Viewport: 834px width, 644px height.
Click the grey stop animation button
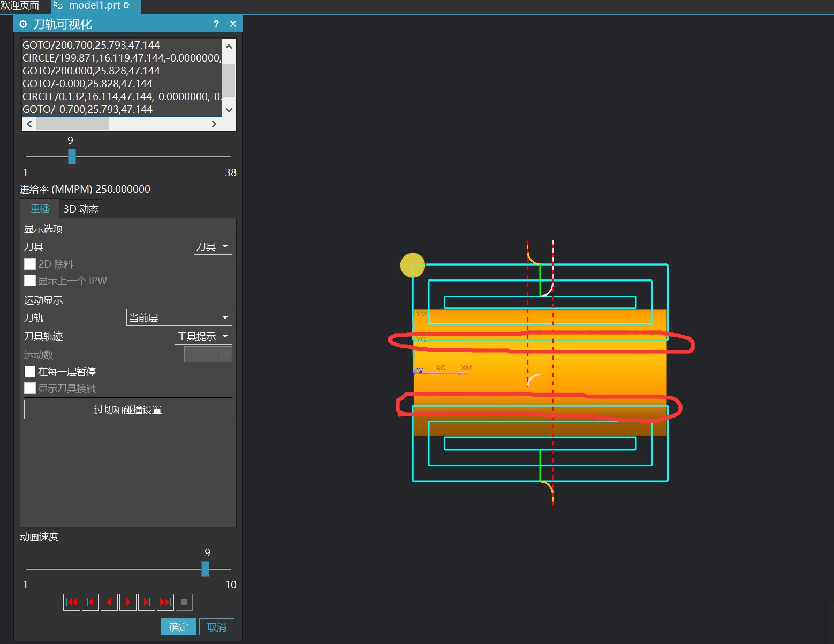click(184, 602)
